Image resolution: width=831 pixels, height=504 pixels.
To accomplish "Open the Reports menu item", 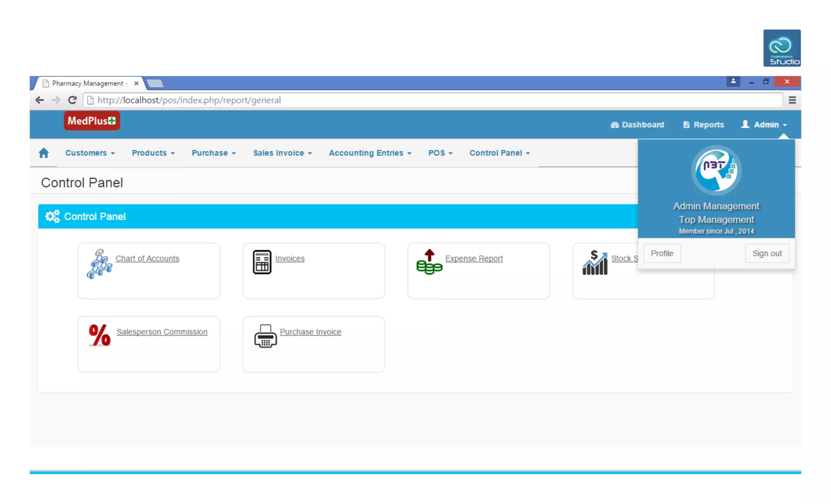I will point(704,125).
